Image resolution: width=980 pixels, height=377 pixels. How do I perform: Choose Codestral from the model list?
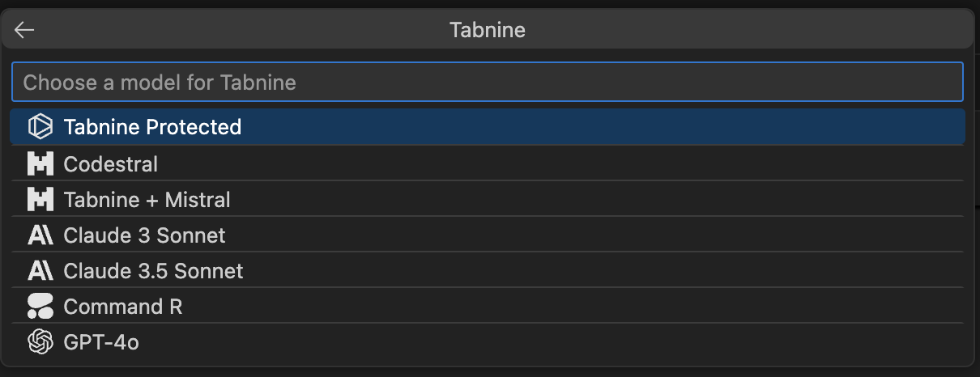click(x=111, y=164)
